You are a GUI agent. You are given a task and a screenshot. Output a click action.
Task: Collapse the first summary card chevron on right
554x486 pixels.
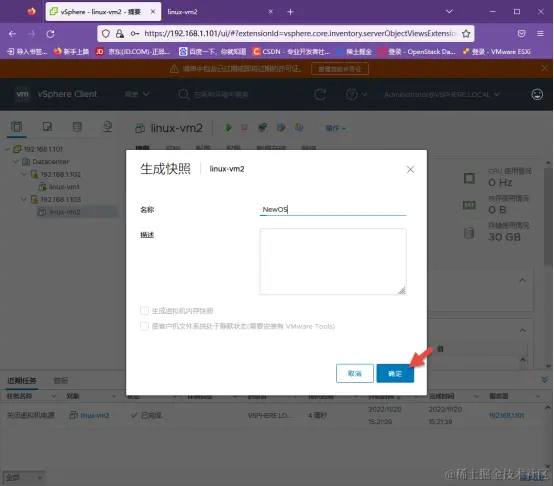pyautogui.click(x=522, y=280)
